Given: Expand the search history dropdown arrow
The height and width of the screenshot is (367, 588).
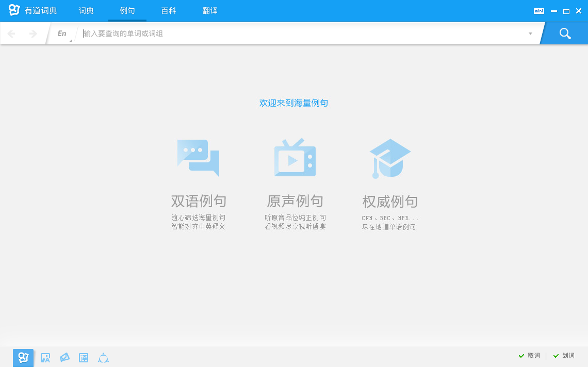Looking at the screenshot, I should pyautogui.click(x=530, y=34).
